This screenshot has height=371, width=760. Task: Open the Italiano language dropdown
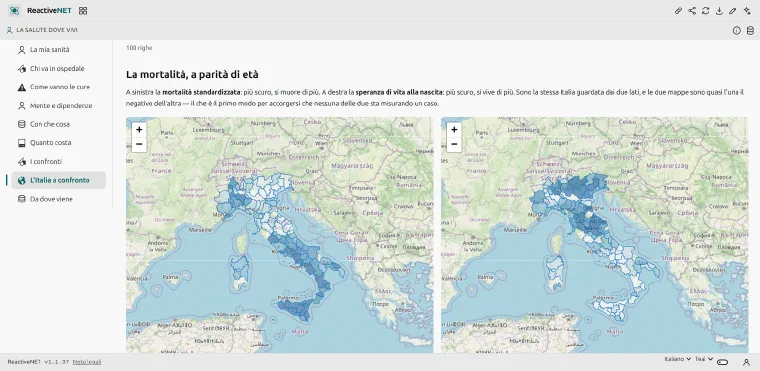point(677,359)
